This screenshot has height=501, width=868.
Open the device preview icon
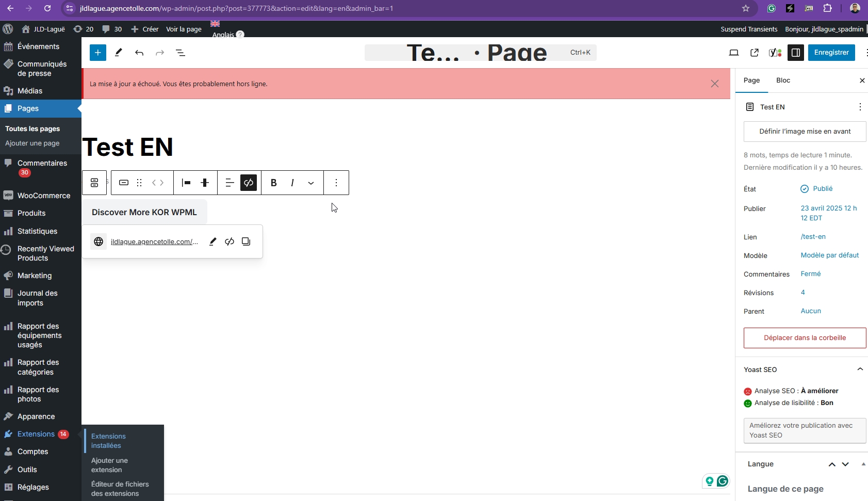(734, 53)
